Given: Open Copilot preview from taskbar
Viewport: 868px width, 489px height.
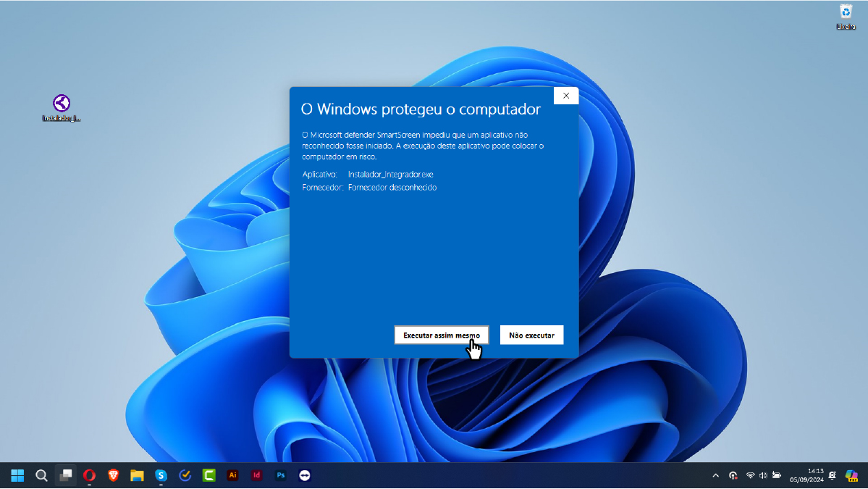Looking at the screenshot, I should pyautogui.click(x=851, y=475).
